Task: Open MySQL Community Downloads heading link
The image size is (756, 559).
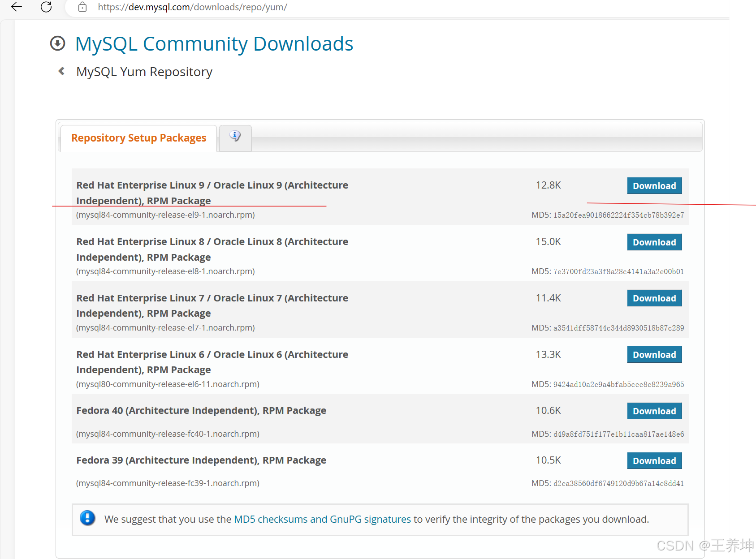Action: click(214, 44)
